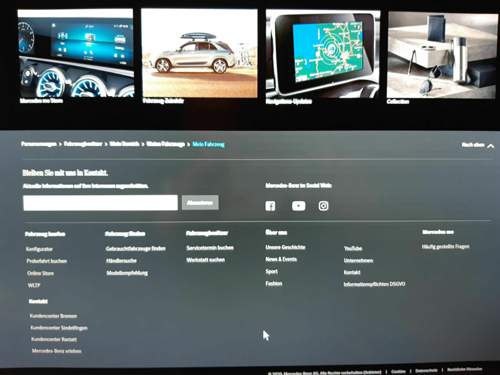The width and height of the screenshot is (500, 375).
Task: Click the newsletter email input field
Action: tap(100, 203)
